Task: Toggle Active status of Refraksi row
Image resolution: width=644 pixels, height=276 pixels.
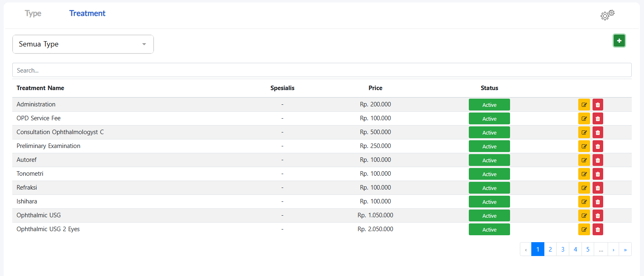Action: [x=489, y=188]
